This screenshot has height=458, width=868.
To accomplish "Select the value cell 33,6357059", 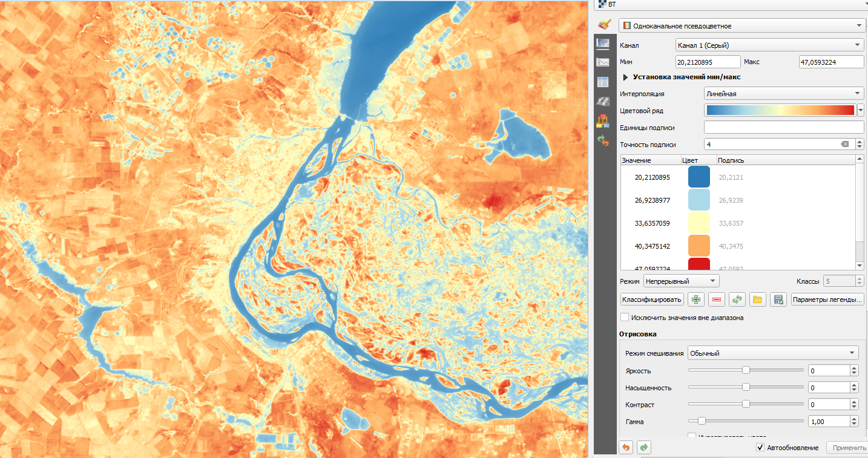I will coord(652,223).
